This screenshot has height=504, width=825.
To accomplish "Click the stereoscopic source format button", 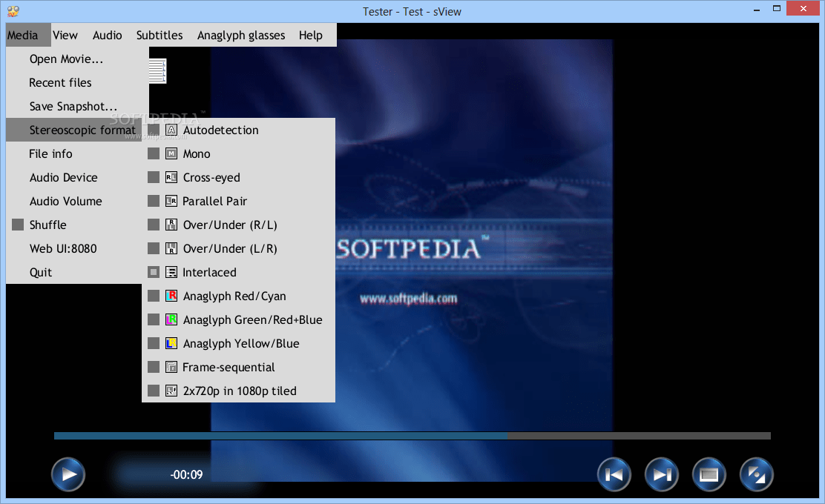I will click(709, 474).
